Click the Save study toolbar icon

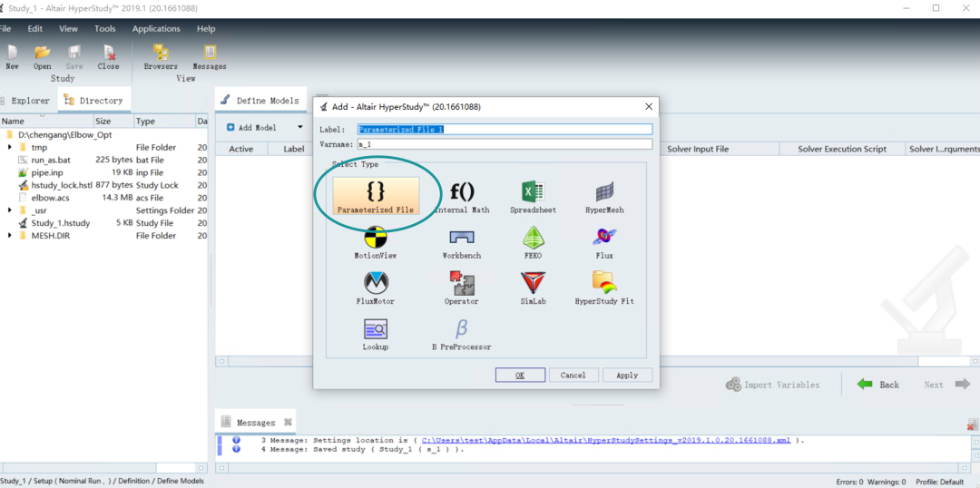74,57
